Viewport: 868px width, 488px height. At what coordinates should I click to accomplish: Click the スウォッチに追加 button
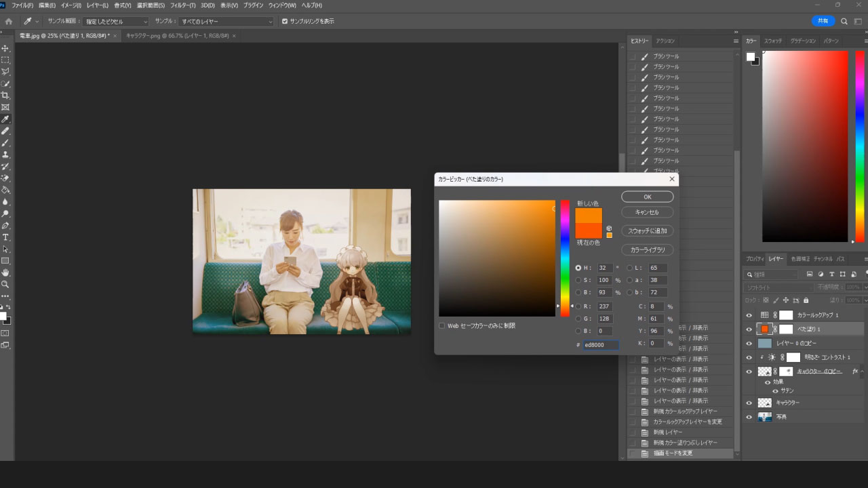(648, 231)
